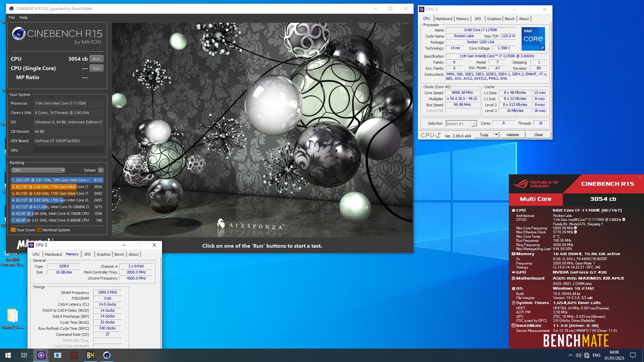Open the volume control in system tray
Viewport: 644px width, 362px height.
pos(579,355)
